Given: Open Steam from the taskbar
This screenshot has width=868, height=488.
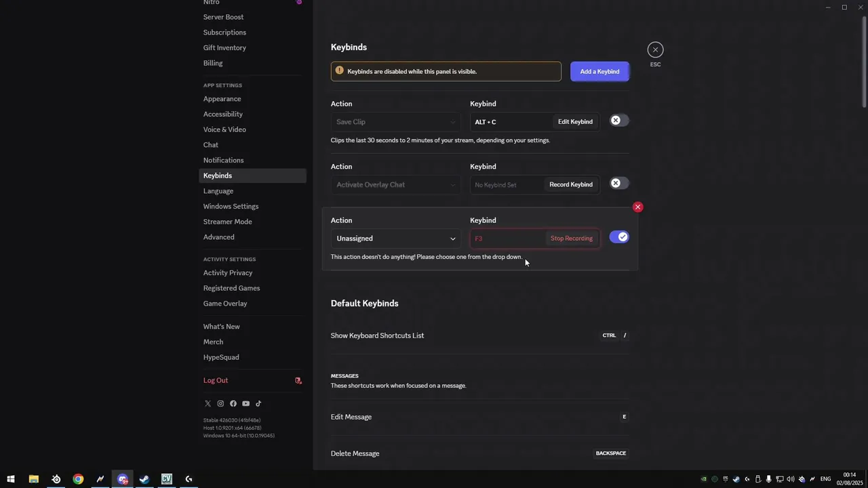Looking at the screenshot, I should tap(144, 479).
